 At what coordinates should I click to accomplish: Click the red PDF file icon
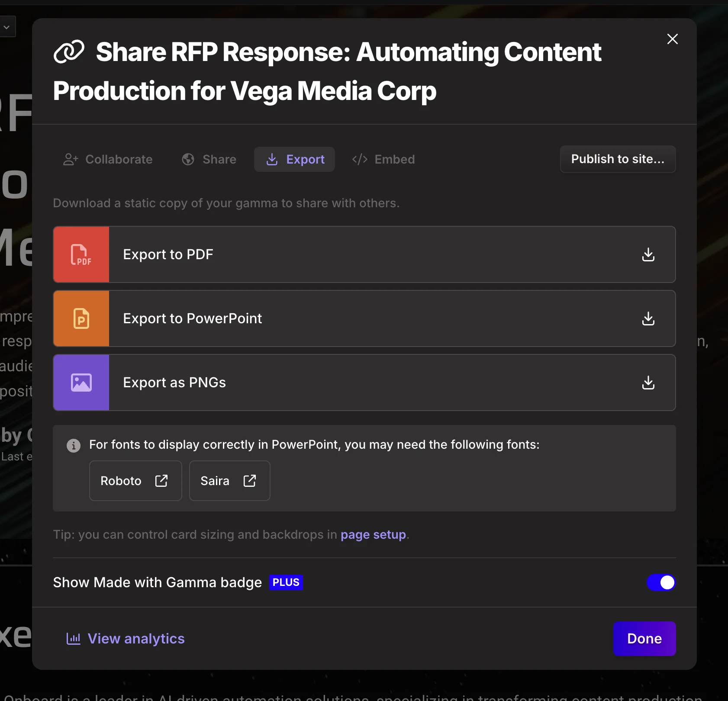tap(81, 254)
